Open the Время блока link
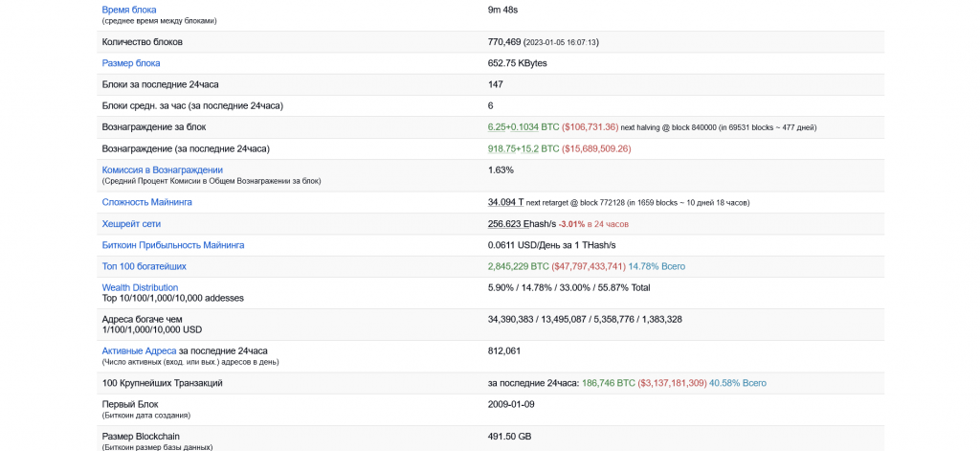The height and width of the screenshot is (451, 980). point(129,10)
